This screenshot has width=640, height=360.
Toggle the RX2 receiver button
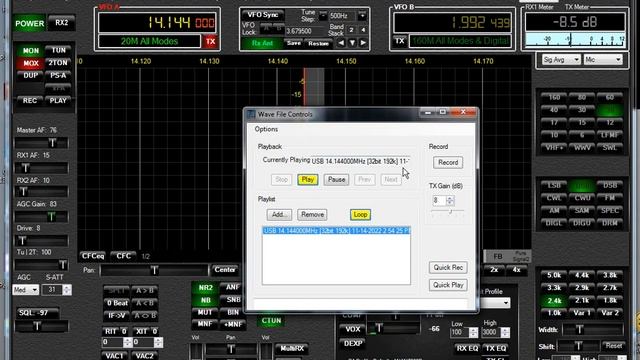point(62,23)
